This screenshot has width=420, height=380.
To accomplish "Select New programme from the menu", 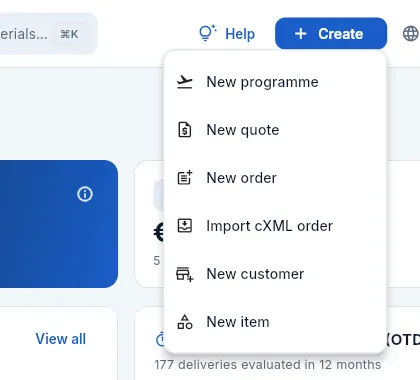I will pos(275,82).
